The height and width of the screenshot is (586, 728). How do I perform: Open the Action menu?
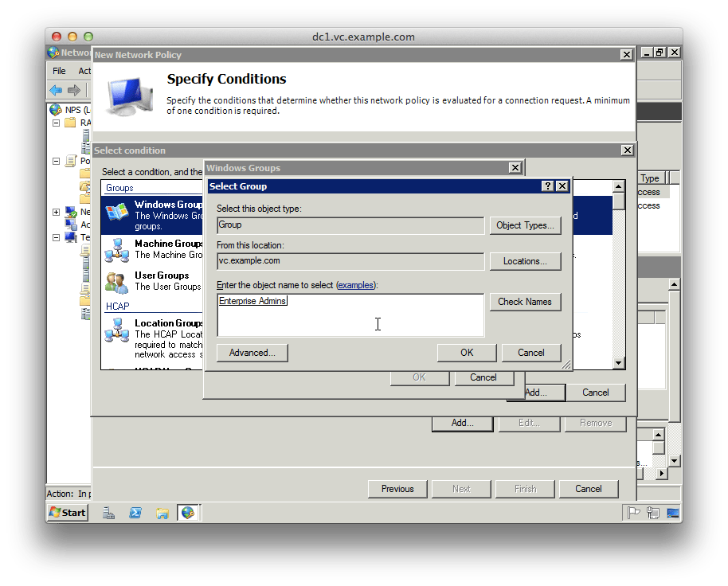point(83,71)
